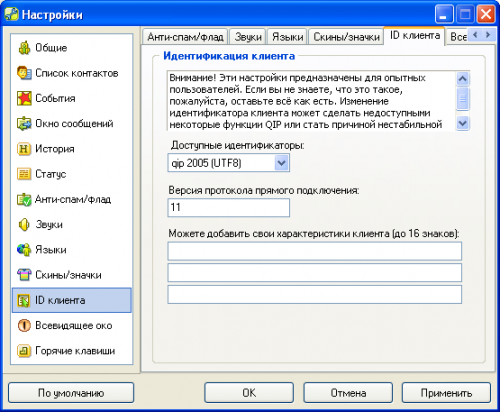This screenshot has width=500, height=412.
Task: Show next tabs with right arrow
Action: (x=488, y=35)
